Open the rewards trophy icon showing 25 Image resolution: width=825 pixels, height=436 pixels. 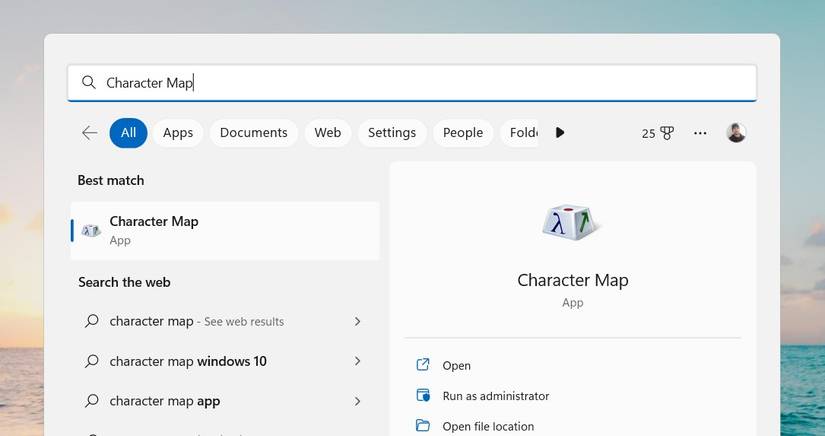click(x=667, y=133)
